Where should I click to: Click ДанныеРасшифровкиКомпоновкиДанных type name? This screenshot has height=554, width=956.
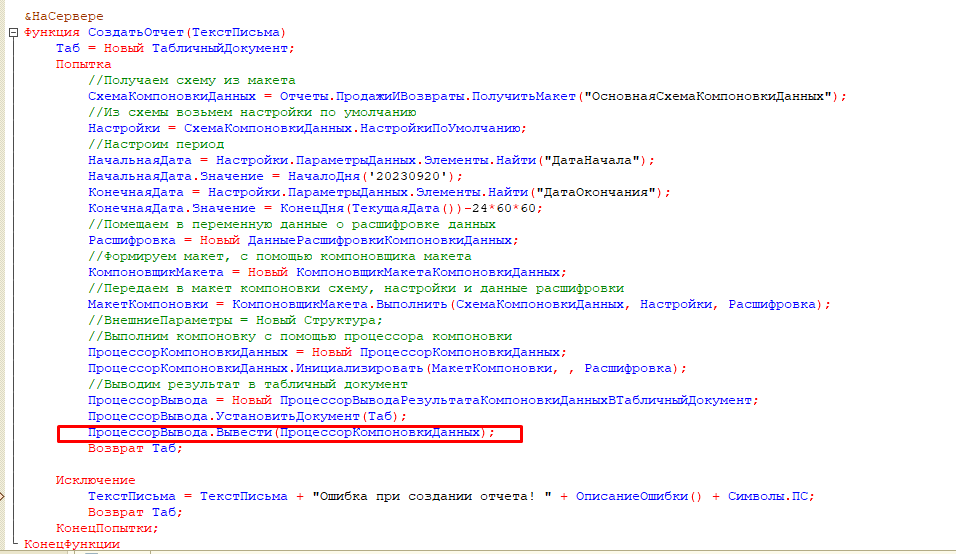[x=380, y=240]
